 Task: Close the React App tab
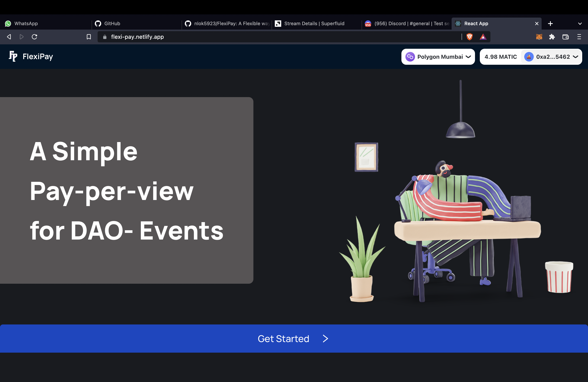coord(537,24)
